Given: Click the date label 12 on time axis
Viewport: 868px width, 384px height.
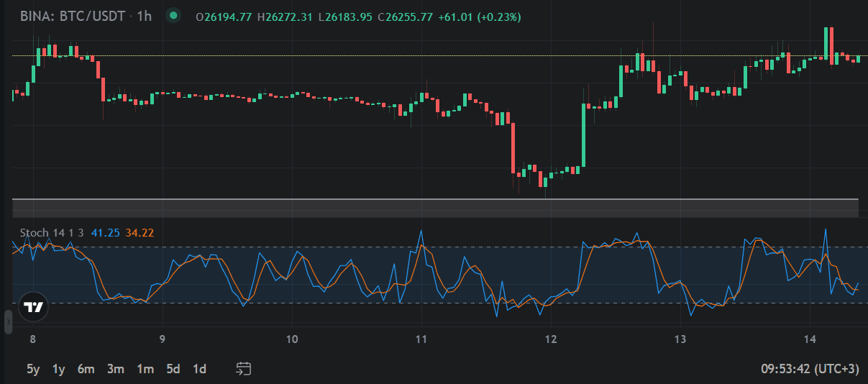Looking at the screenshot, I should click(x=551, y=339).
